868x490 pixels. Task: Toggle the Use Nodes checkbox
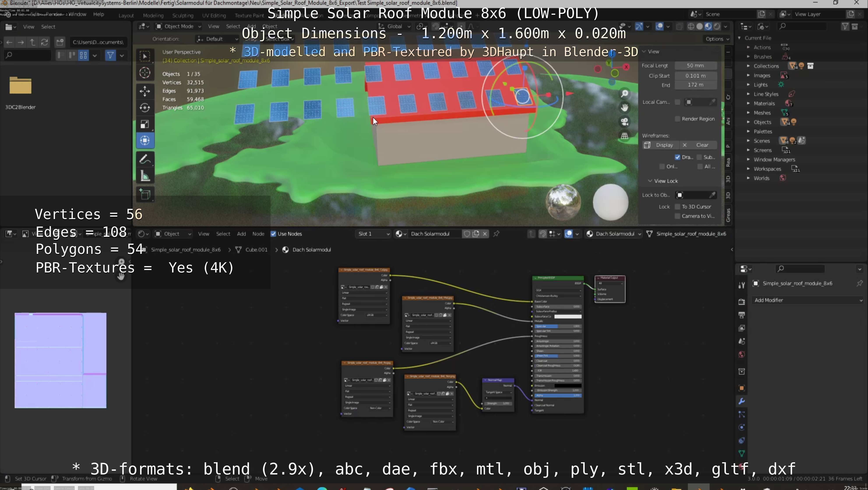[x=273, y=234]
